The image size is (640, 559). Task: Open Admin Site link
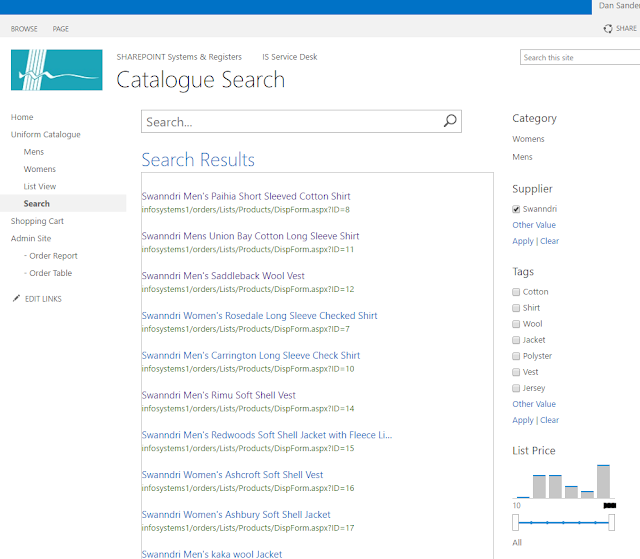31,238
